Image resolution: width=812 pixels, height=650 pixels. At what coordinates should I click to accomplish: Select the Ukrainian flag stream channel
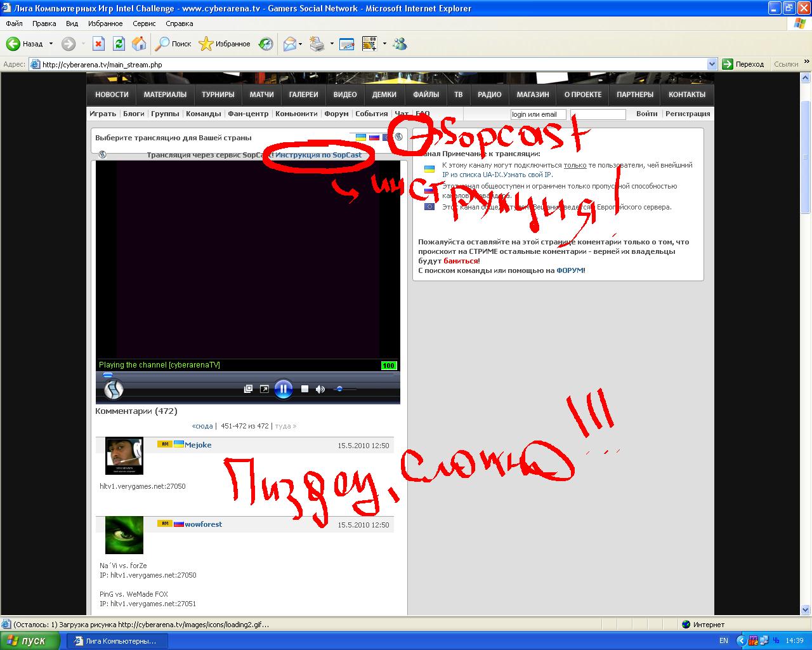coord(361,137)
